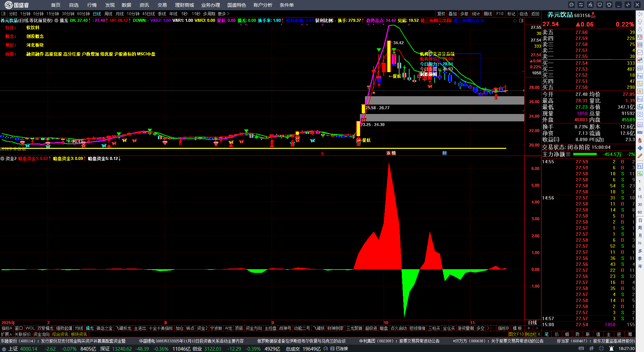Viewport: 644px width, 352px height.
Task: Open the colored grid table icon in sidebar
Action: (x=640, y=45)
